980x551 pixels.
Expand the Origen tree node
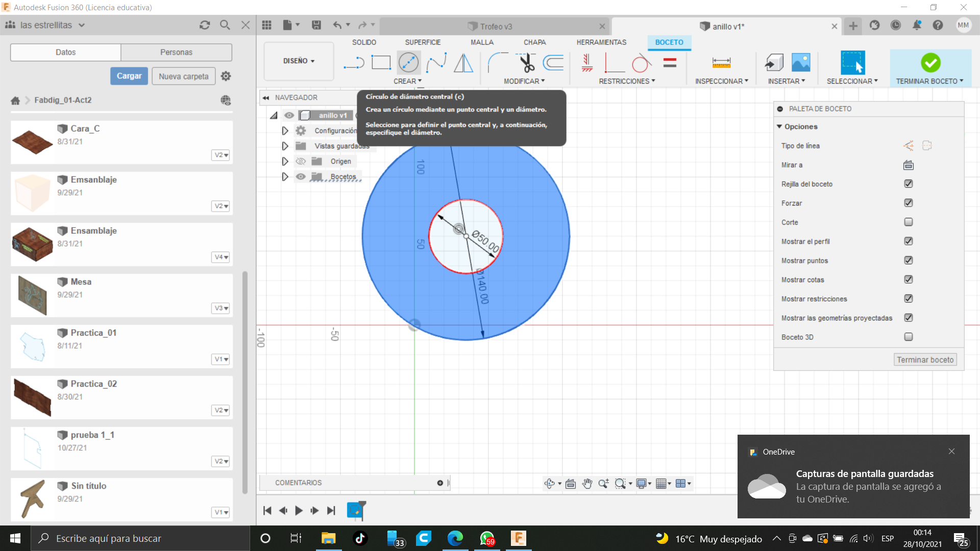(x=285, y=161)
